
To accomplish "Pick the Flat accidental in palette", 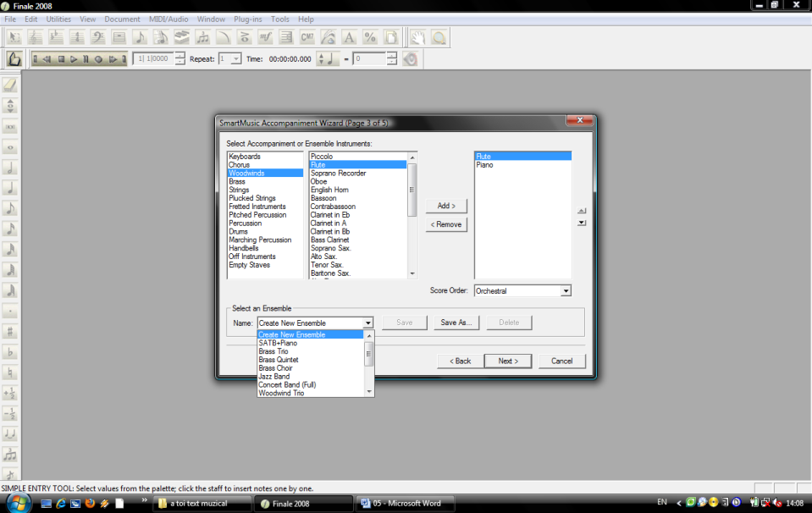I will (10, 352).
